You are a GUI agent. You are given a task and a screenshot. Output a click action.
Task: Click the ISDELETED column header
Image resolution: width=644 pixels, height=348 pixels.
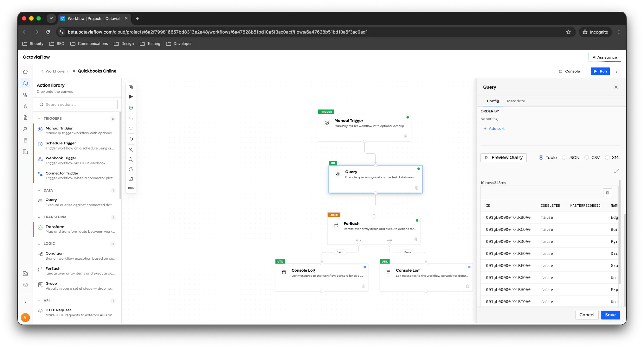pos(550,206)
